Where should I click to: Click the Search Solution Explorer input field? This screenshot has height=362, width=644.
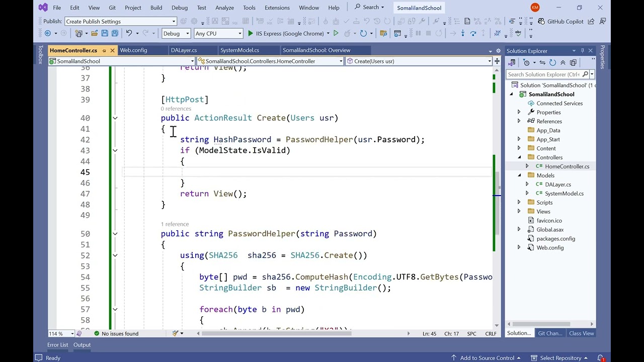pyautogui.click(x=547, y=74)
